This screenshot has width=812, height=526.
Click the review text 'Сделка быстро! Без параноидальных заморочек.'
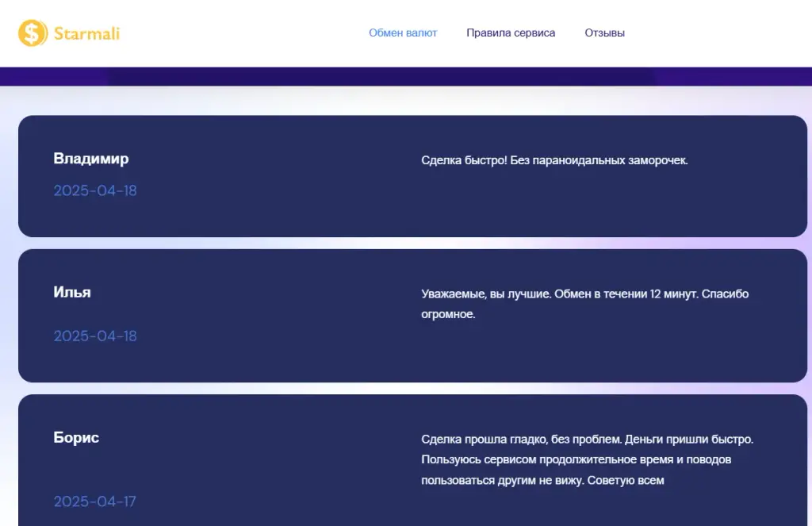point(554,160)
